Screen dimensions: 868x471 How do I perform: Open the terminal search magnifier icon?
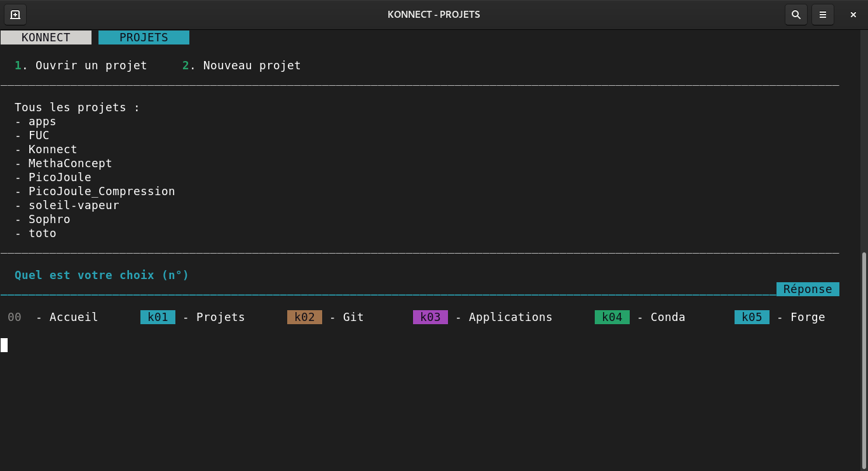pos(796,15)
